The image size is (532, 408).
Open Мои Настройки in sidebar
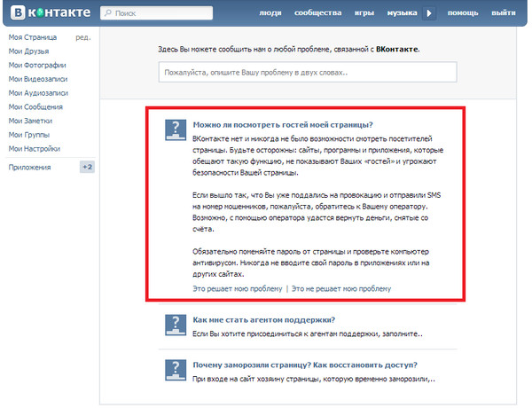tap(35, 149)
